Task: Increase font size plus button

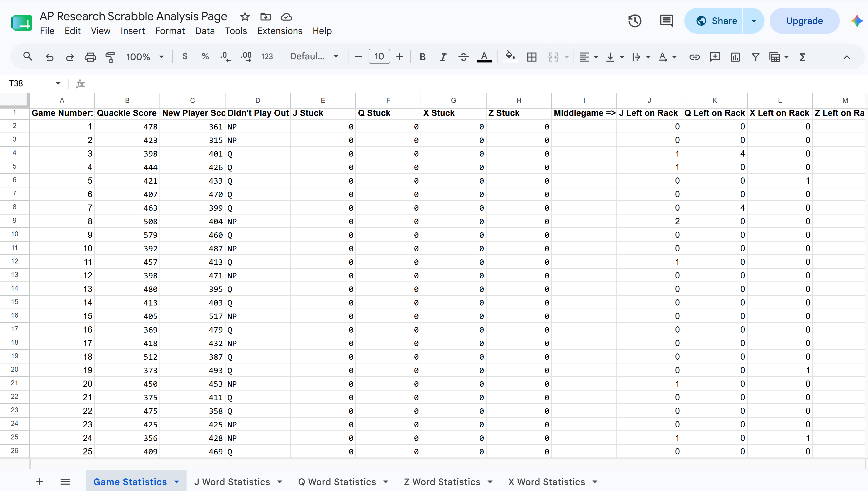Action: 400,56
